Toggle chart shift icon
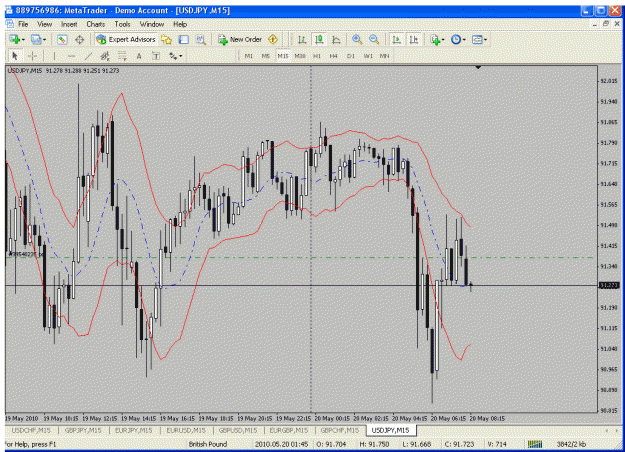The image size is (625, 452). pos(414,39)
